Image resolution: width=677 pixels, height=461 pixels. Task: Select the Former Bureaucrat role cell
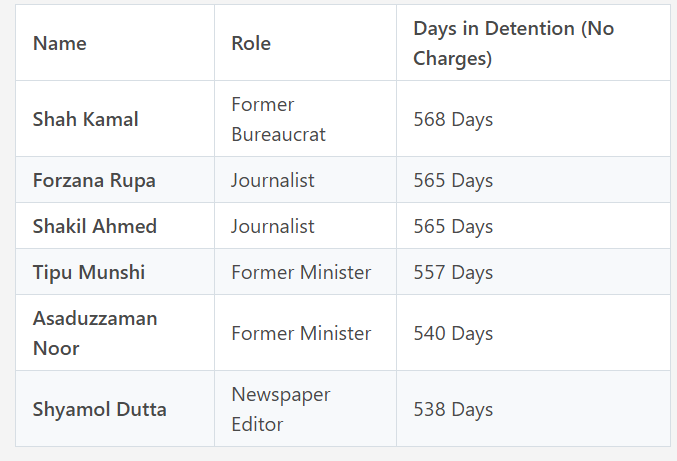click(278, 119)
